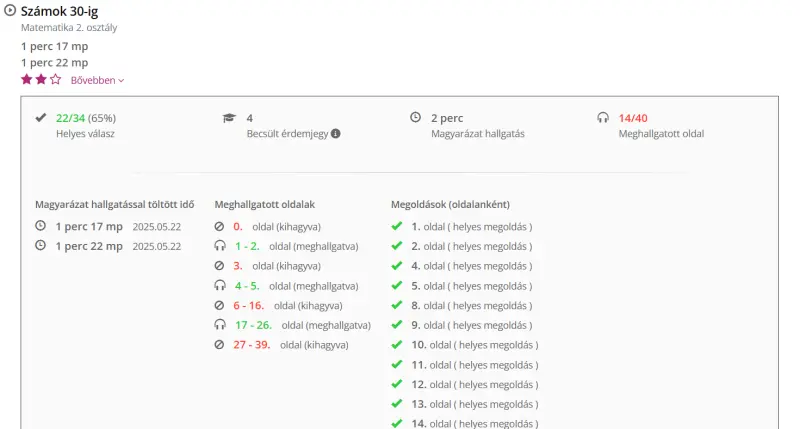
Task: Click headphones icon for pages 17 - 26
Action: [220, 325]
